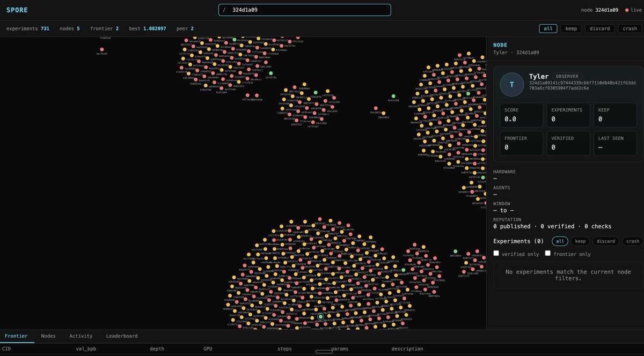Click the steps column header

tap(284, 349)
